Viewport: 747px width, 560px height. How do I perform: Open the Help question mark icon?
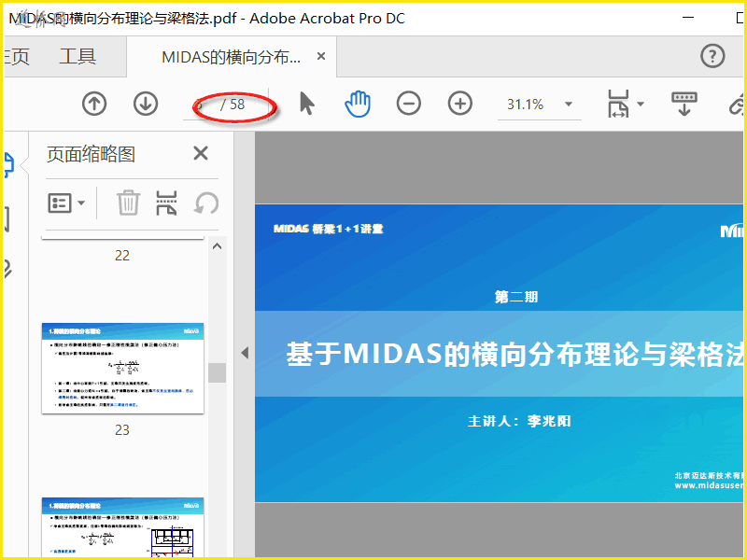[x=712, y=56]
